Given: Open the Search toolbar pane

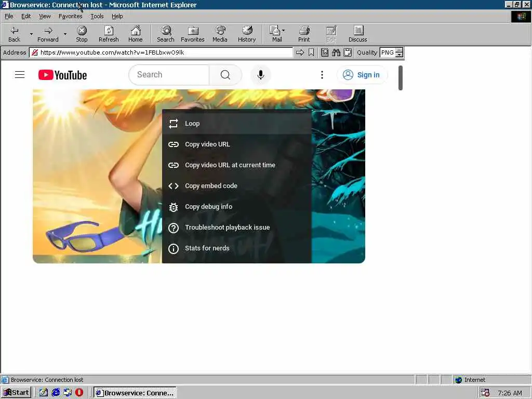Looking at the screenshot, I should tap(166, 34).
